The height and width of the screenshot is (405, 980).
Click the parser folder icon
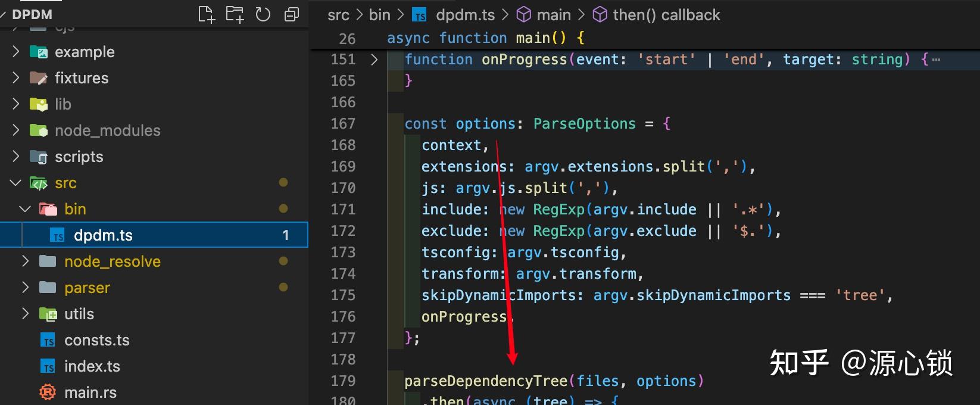pos(48,288)
